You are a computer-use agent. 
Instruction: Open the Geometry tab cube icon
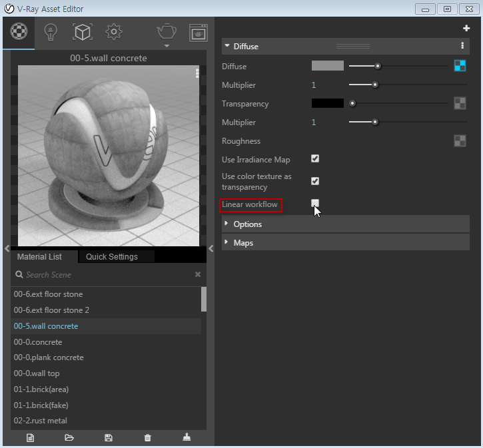tap(83, 32)
